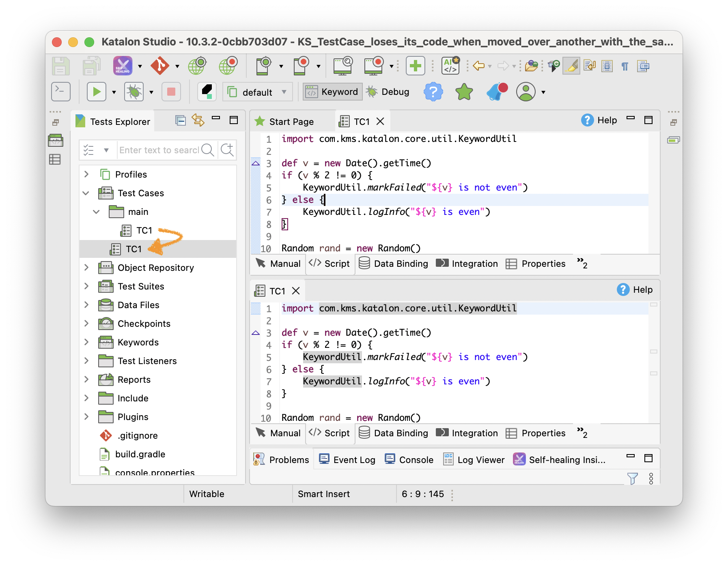Open the Spy Web globe tool
Screen dimensions: 728x566
[x=197, y=66]
